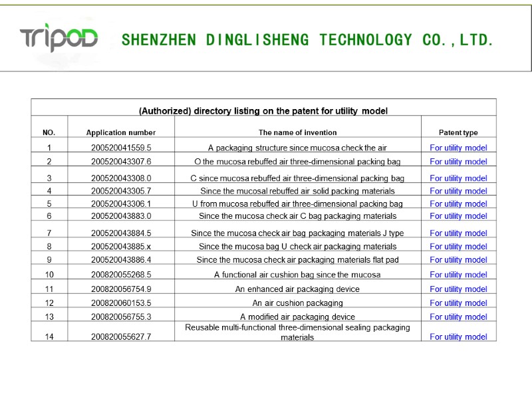Select application number 200820056755.3

pos(121,317)
